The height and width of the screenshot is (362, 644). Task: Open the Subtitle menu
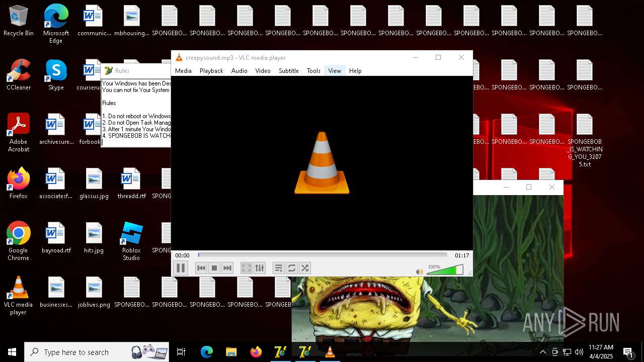289,71
